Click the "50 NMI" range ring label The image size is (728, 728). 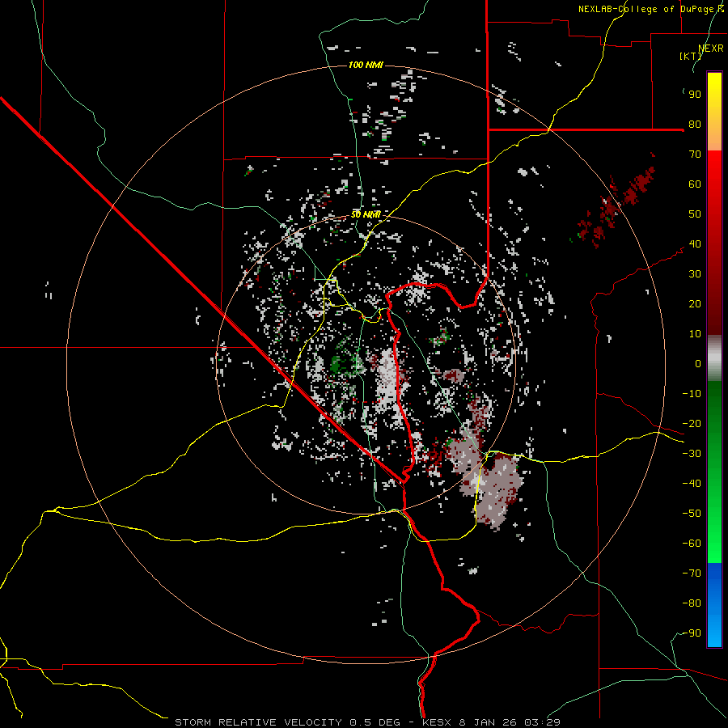click(x=366, y=214)
